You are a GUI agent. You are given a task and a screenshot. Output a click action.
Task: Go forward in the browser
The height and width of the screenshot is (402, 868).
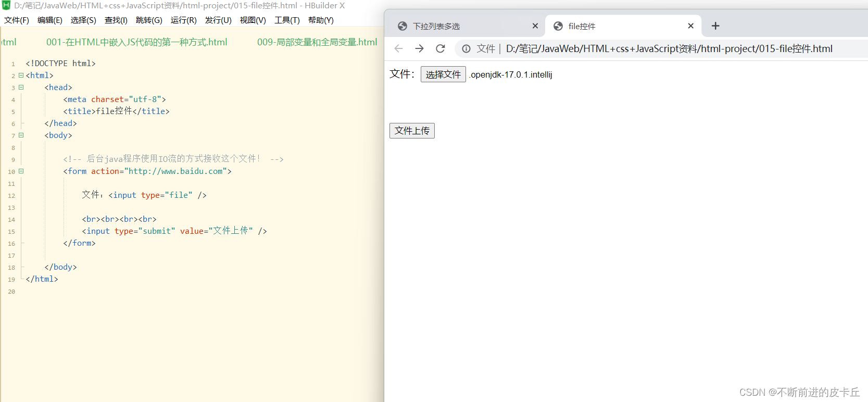pyautogui.click(x=419, y=48)
